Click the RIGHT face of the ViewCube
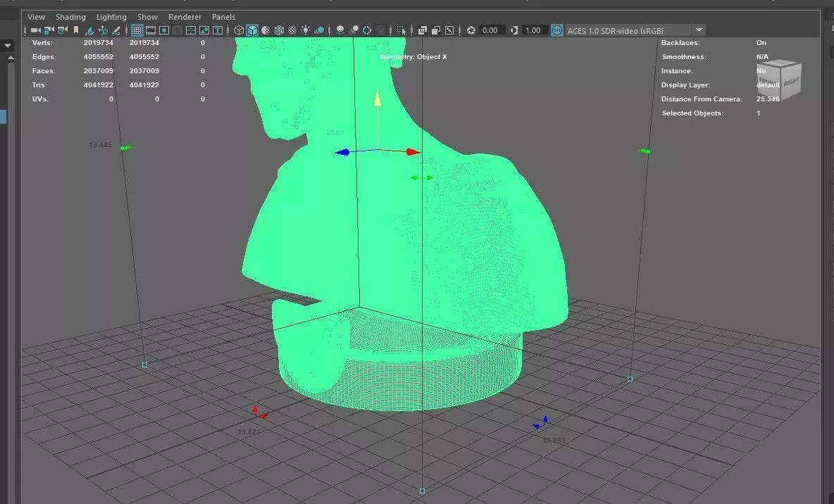 791,82
